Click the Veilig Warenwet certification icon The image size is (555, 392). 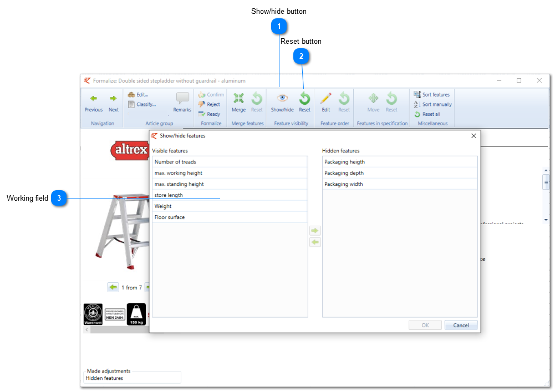93,314
